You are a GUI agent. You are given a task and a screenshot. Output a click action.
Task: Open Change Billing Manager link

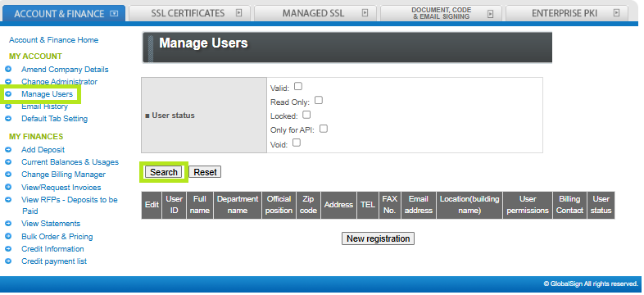tap(64, 175)
